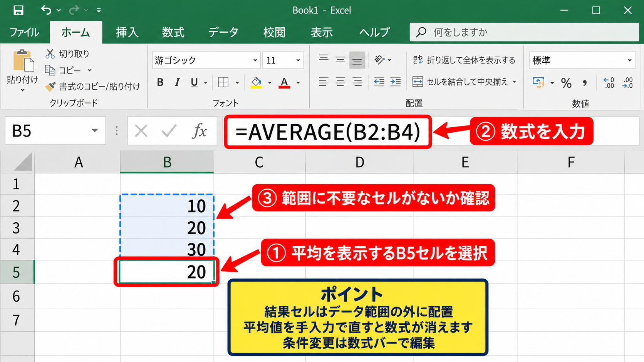Open the データ ribbon tab

point(223,32)
